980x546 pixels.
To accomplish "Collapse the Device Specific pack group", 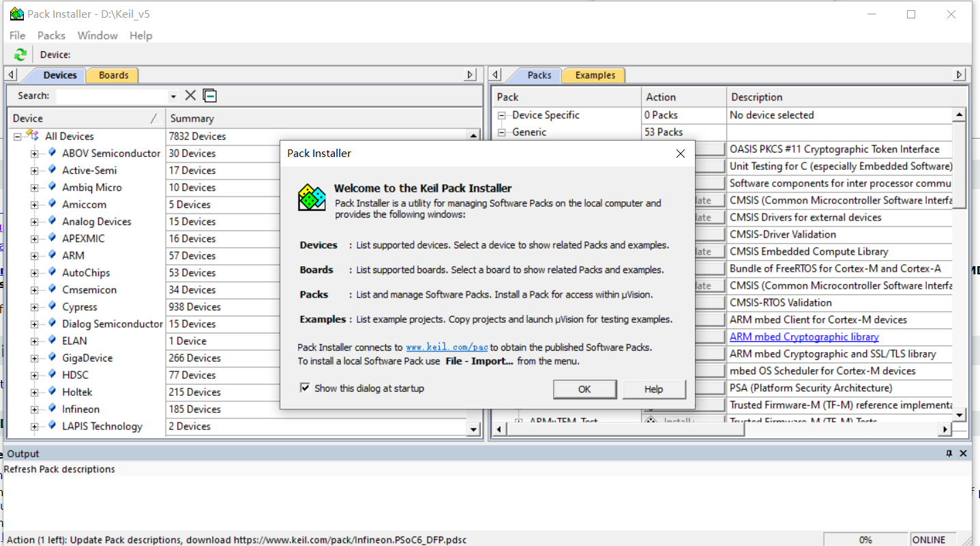I will tap(502, 115).
